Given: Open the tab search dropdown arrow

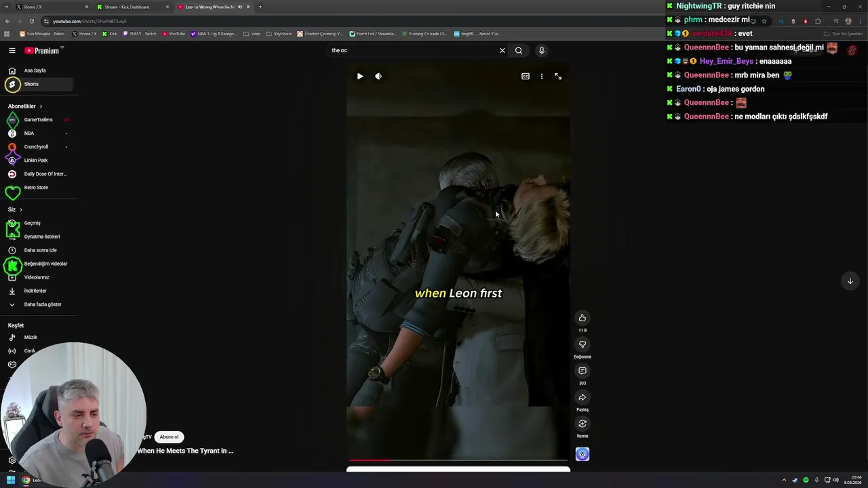Looking at the screenshot, I should click(x=7, y=7).
